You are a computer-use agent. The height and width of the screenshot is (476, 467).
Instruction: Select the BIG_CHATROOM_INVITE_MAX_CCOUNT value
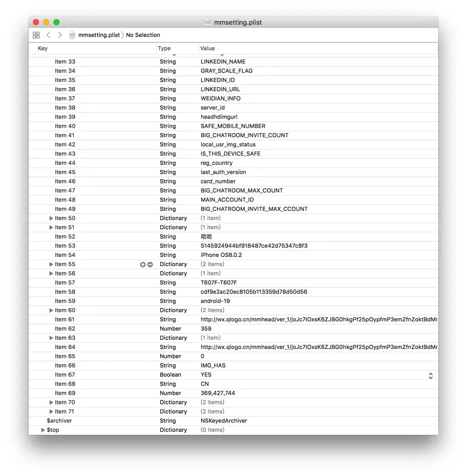[254, 209]
